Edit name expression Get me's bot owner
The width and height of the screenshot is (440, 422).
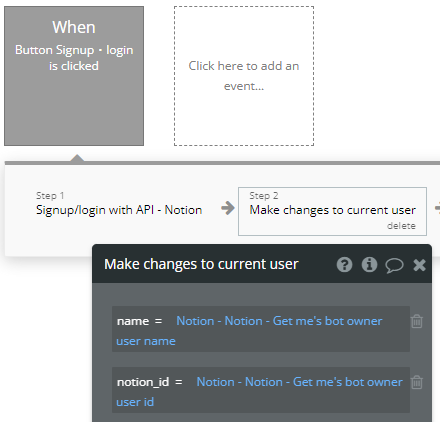click(x=279, y=321)
